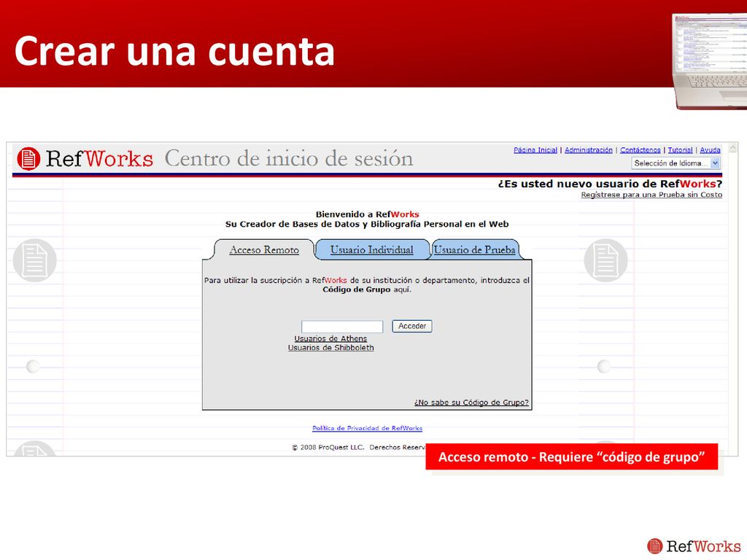Screen dimensions: 747x560
Task: Click Regístrese para una Prueba sin Costo
Action: (651, 195)
